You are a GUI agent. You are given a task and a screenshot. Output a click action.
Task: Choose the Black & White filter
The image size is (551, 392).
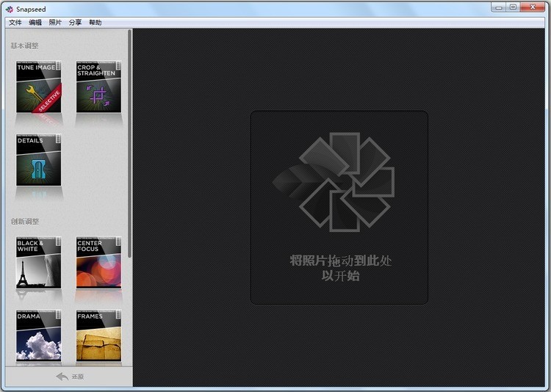(38, 262)
